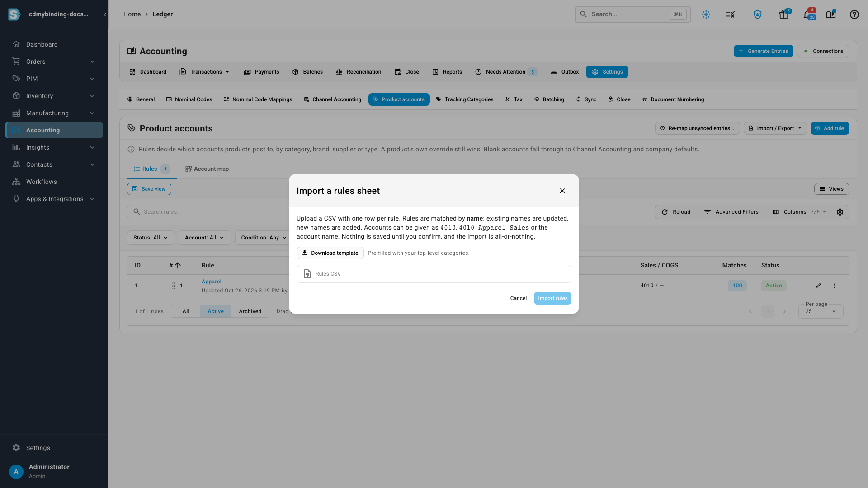Open the Tracking Categories settings tab
868x488 pixels.
[464, 99]
